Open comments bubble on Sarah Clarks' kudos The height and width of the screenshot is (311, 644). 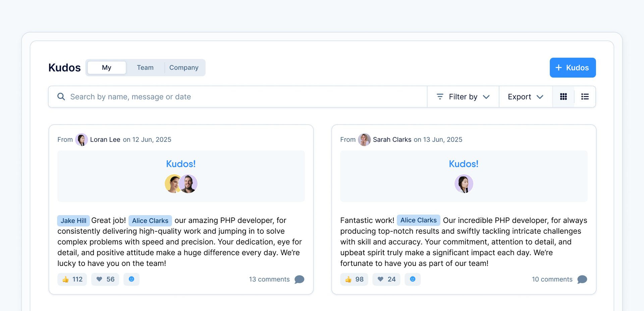click(x=582, y=279)
